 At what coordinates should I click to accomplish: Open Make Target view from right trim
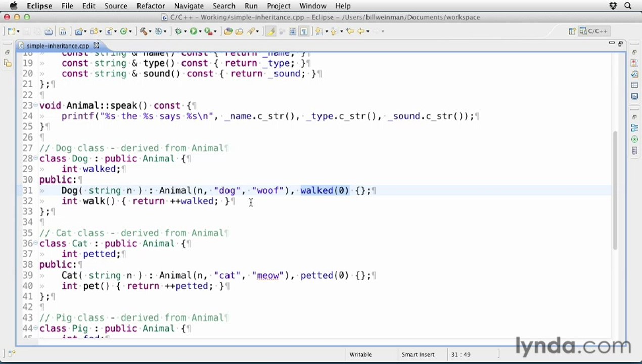634,139
